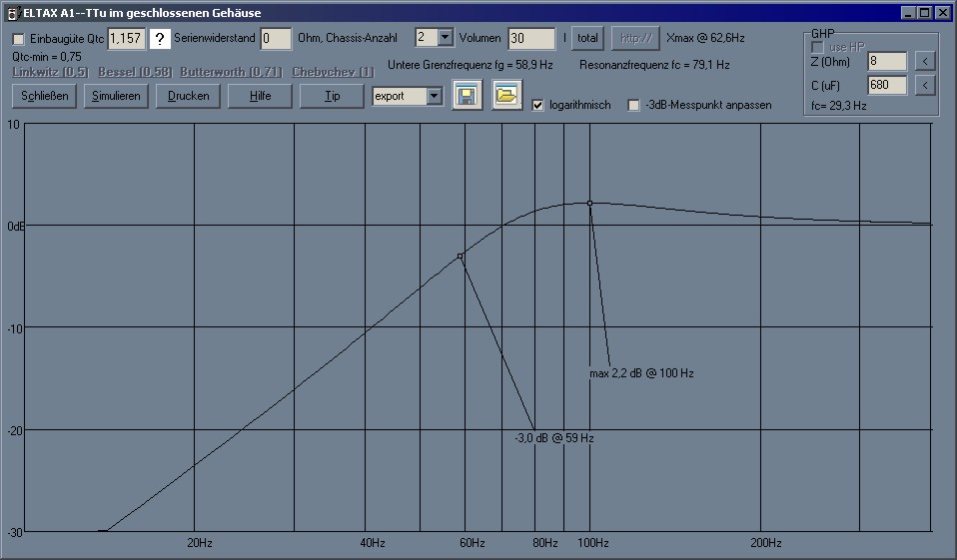This screenshot has width=957, height=560.
Task: Click the Simulieren button
Action: (x=116, y=96)
